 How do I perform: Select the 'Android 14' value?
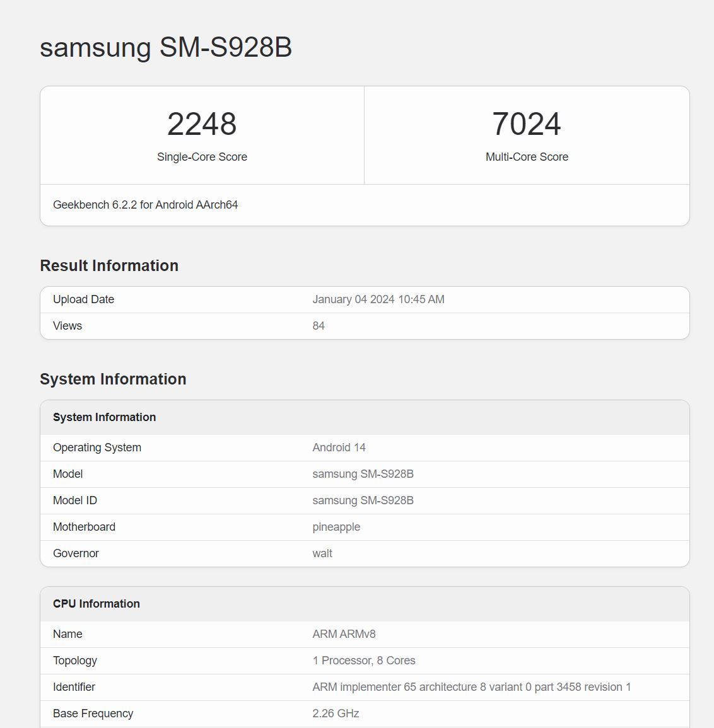[339, 448]
